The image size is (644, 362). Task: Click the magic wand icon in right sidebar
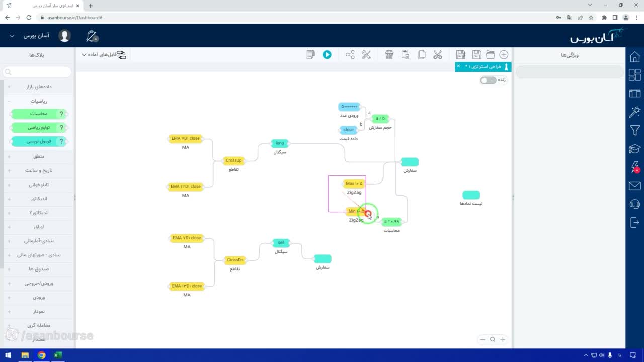tap(635, 112)
